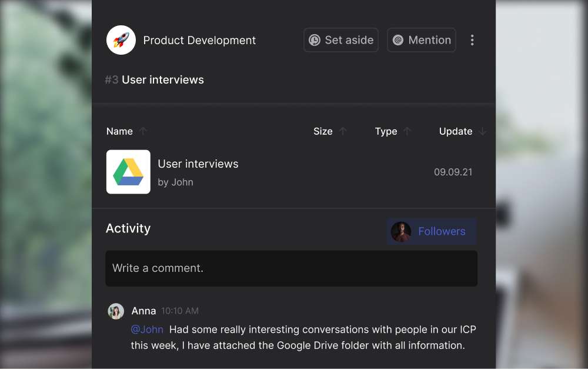Click the 10:10 AM comment timestamp
Screen dimensions: 588x369
point(180,311)
